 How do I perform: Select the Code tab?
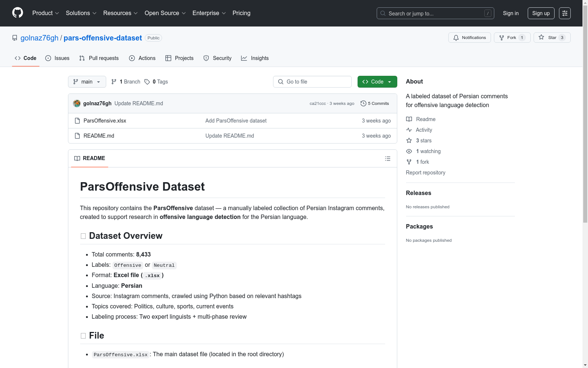pyautogui.click(x=26, y=58)
